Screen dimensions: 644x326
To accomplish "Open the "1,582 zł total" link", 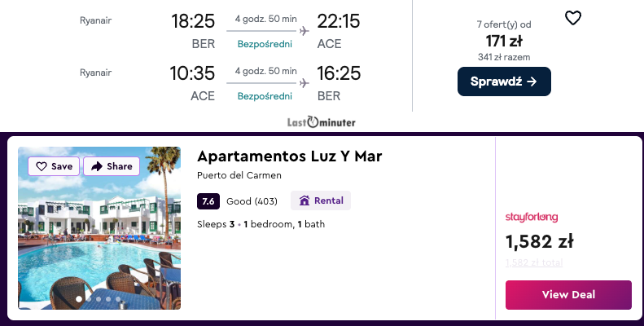I will (x=534, y=262).
